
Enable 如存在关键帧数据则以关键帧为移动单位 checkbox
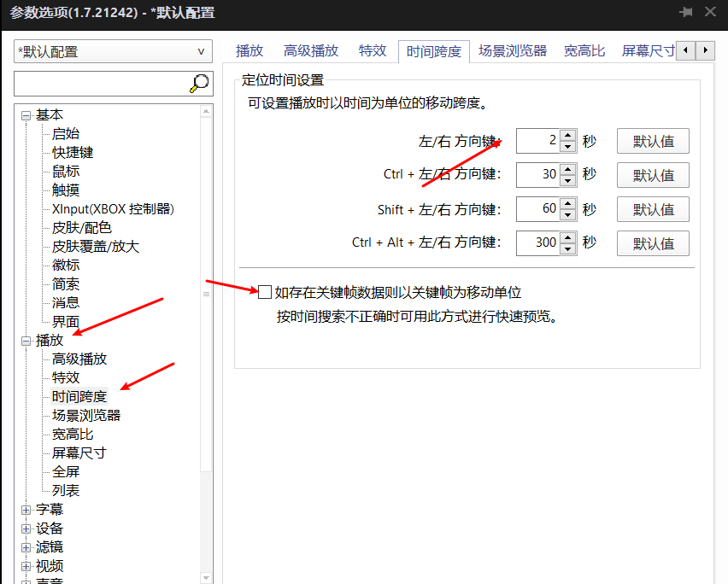pos(265,292)
